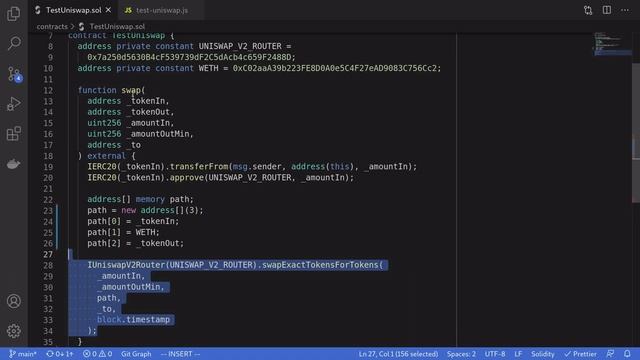Open the Explorer view in activity bar
640x360 pixels.
(x=13, y=14)
